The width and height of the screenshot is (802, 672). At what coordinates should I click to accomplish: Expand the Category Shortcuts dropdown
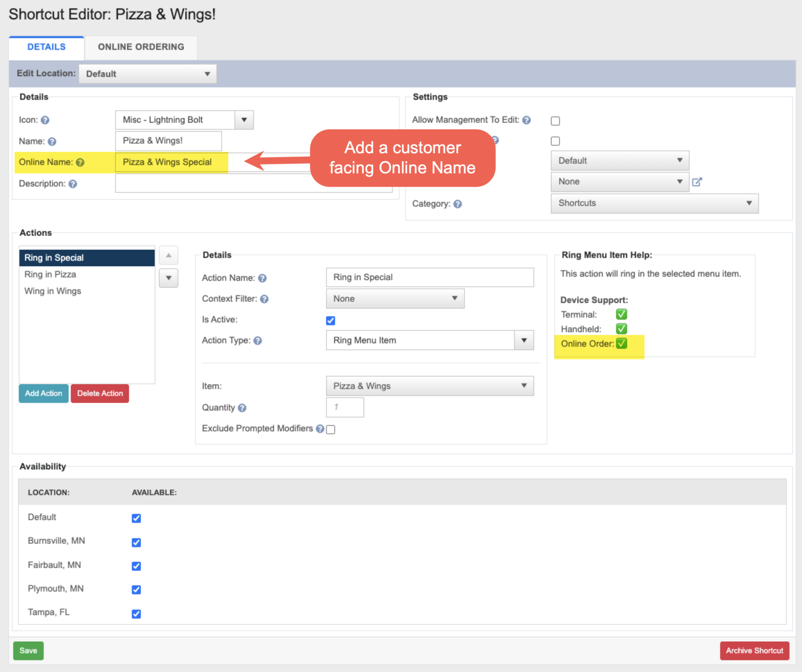(x=654, y=203)
